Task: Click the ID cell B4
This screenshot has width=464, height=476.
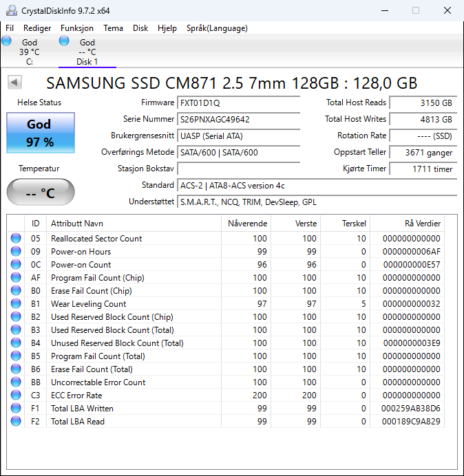Action: [x=36, y=343]
